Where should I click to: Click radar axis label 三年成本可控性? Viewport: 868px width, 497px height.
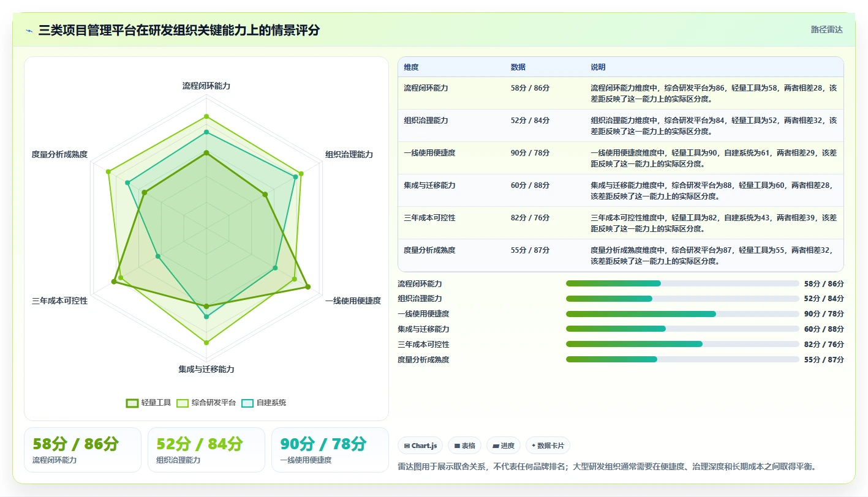tap(59, 301)
